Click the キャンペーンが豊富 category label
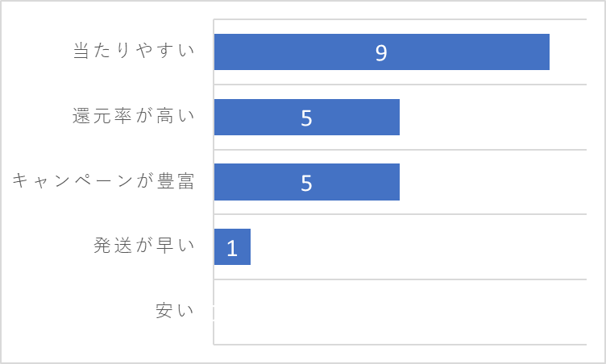The width and height of the screenshot is (606, 364). [x=103, y=180]
